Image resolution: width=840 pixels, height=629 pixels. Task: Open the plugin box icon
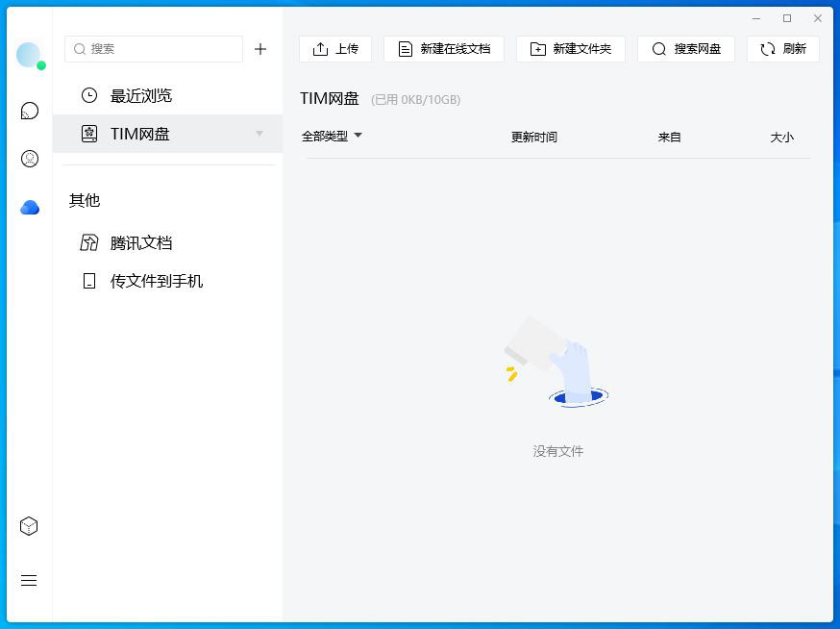29,526
